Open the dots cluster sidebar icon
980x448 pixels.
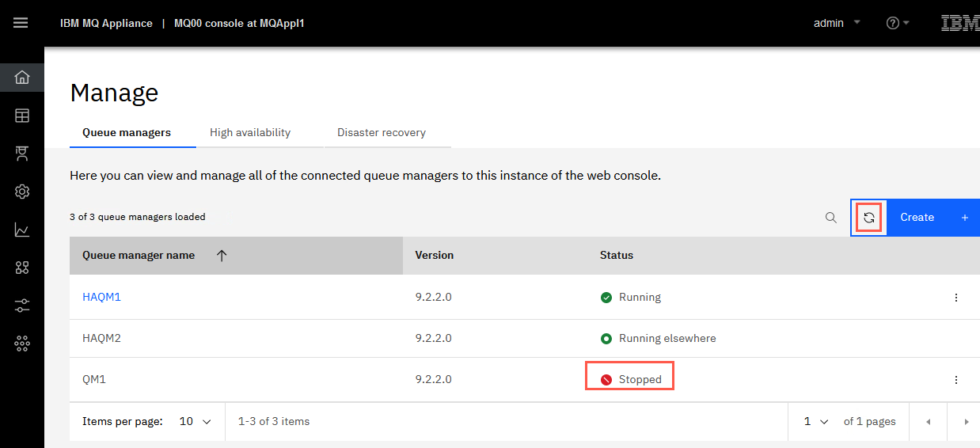point(22,344)
